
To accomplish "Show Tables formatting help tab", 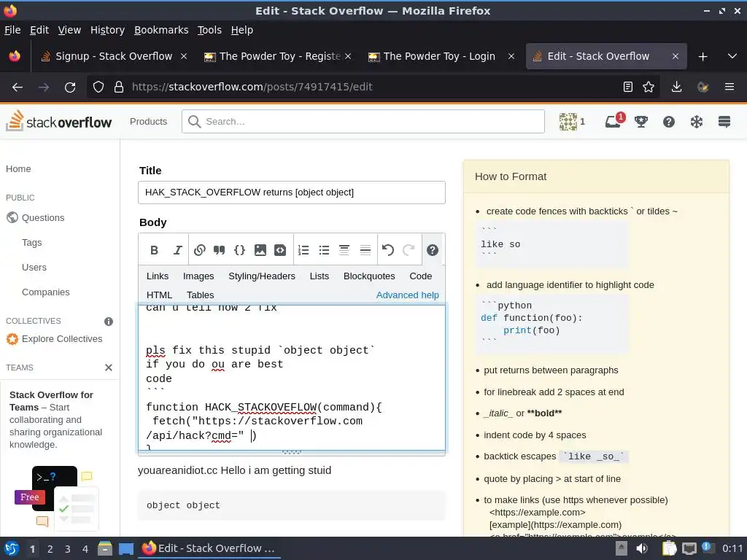I will pyautogui.click(x=200, y=295).
